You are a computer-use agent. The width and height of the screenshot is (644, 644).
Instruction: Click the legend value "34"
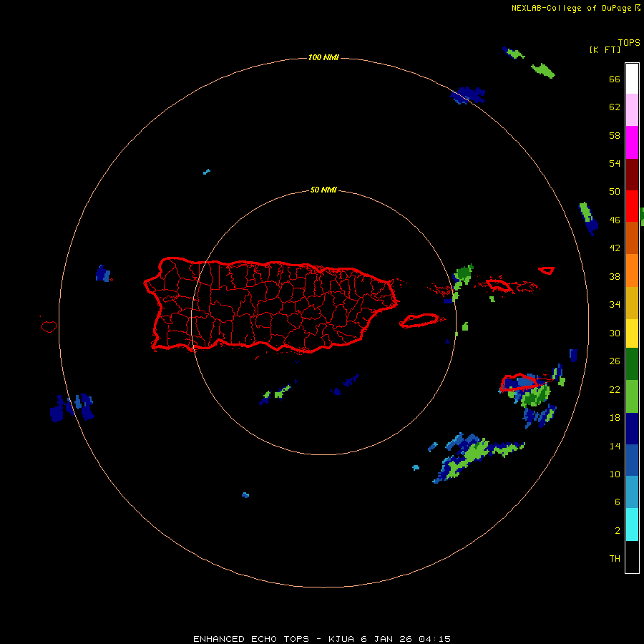coord(615,305)
